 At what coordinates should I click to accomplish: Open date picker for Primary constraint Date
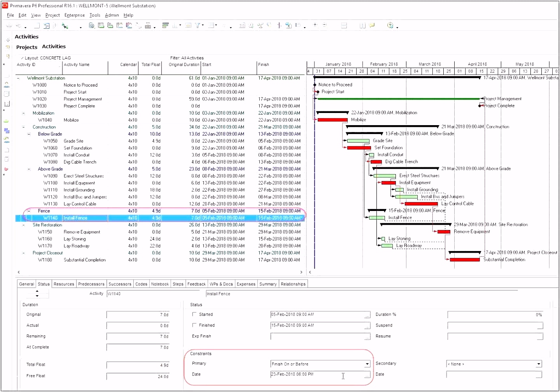click(367, 375)
